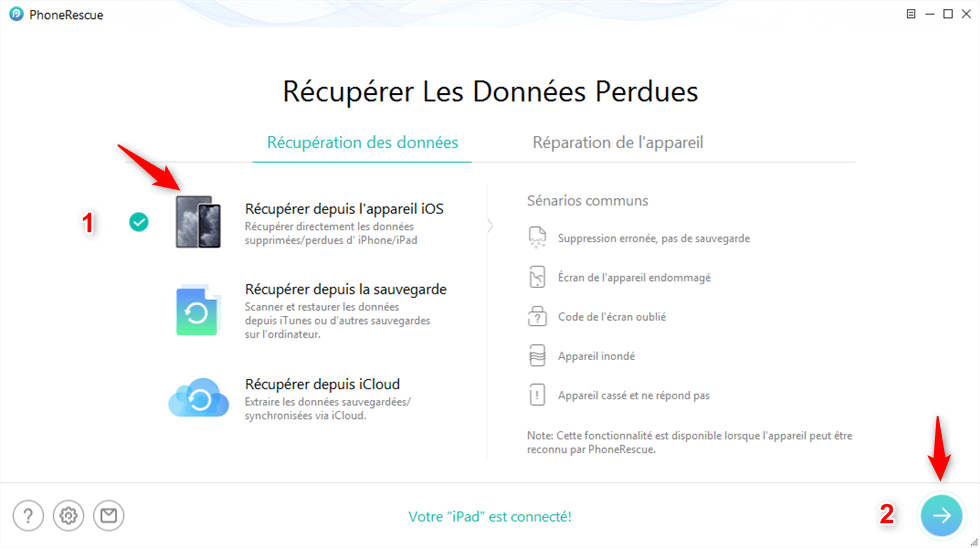Select the Récupération des données tab
Screen dimensions: 980x548
(362, 142)
